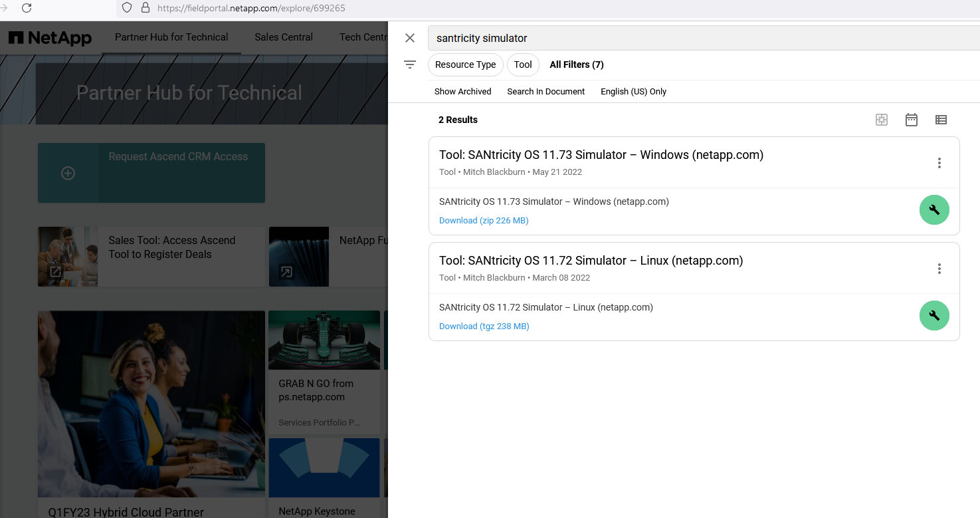Open the Sales Central menu item
The width and height of the screenshot is (980, 518).
pyautogui.click(x=283, y=37)
